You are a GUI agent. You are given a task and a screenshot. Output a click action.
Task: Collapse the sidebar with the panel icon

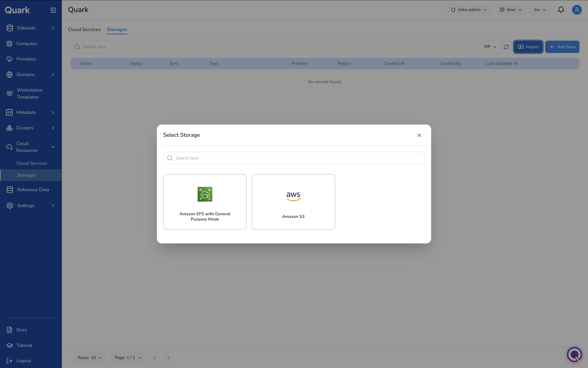(x=53, y=10)
